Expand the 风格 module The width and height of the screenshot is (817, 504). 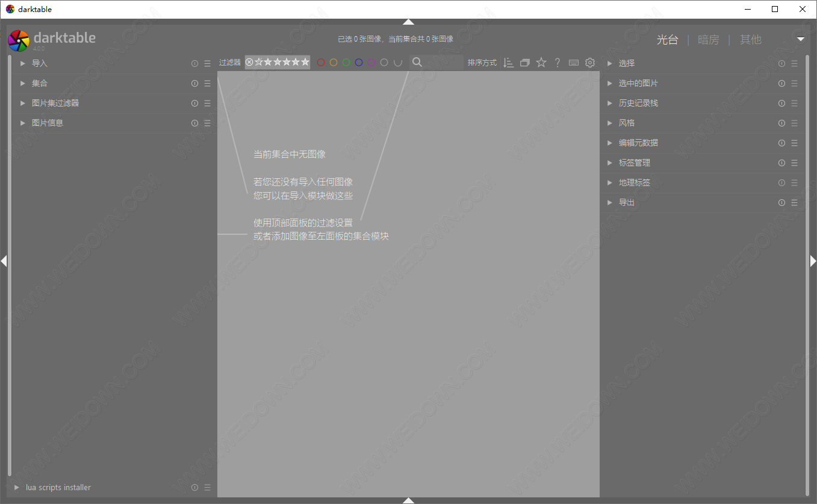tap(610, 123)
